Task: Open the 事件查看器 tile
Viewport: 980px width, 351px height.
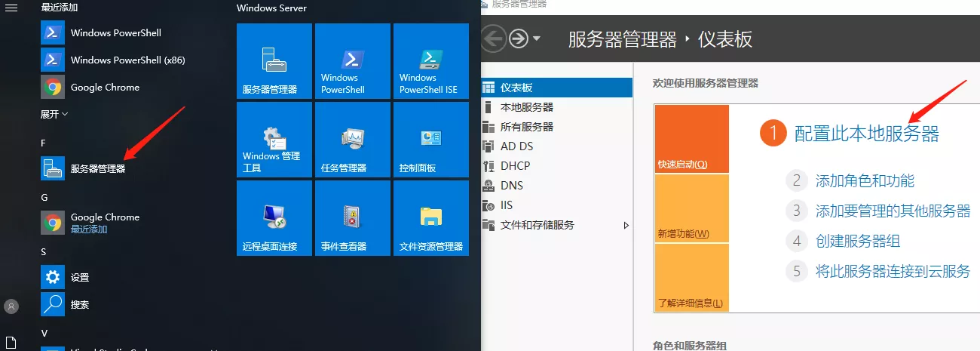Action: pyautogui.click(x=352, y=218)
